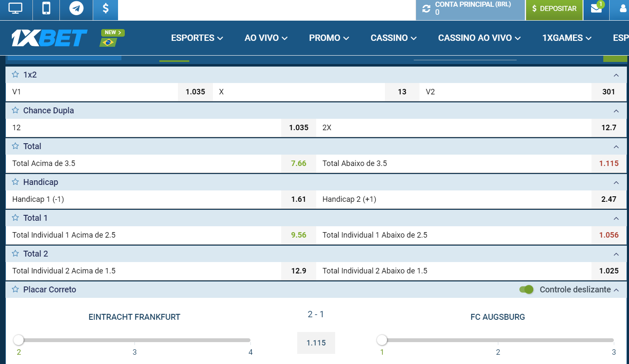Open the PROMO menu
The height and width of the screenshot is (364, 629).
(329, 38)
